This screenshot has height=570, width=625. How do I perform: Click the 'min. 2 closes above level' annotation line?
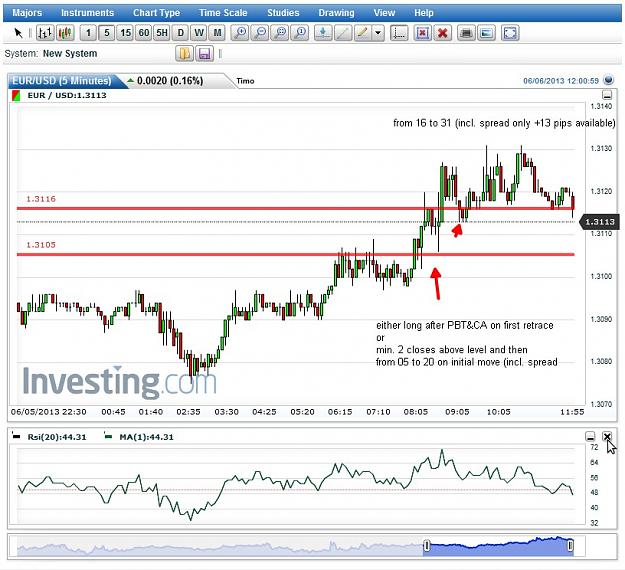point(452,350)
